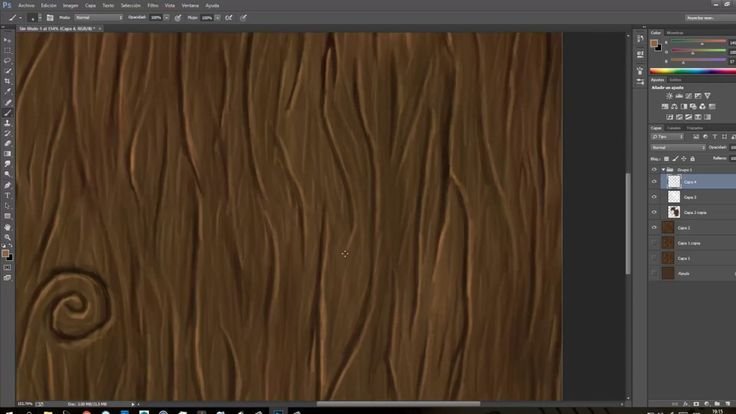Switch to the Muestras tab
Screen dimensions: 736x414
[676, 33]
